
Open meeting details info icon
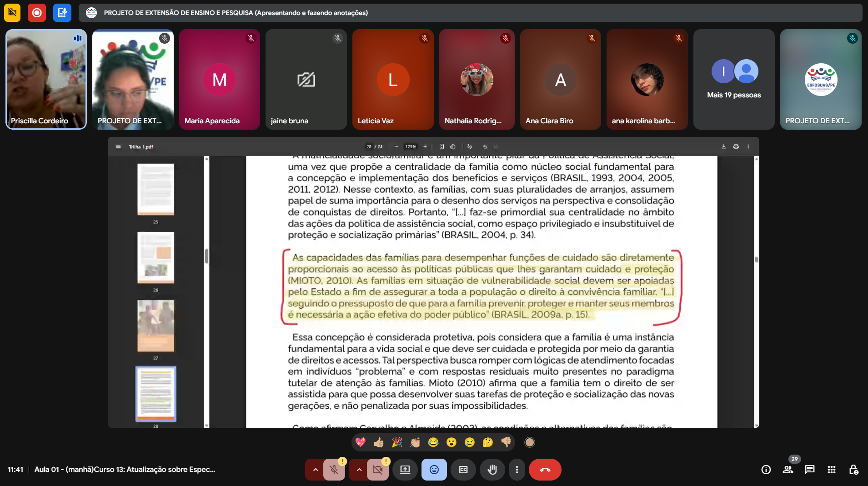pos(766,470)
